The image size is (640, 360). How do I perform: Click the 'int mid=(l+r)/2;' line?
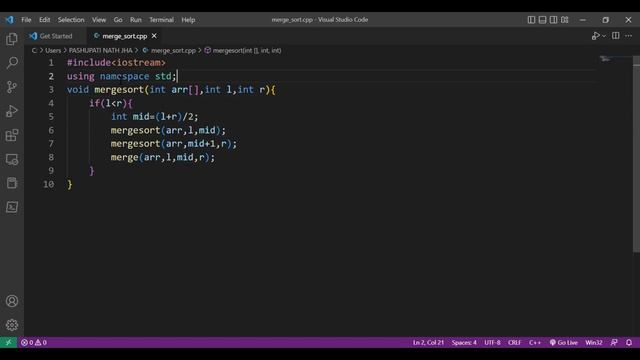155,117
